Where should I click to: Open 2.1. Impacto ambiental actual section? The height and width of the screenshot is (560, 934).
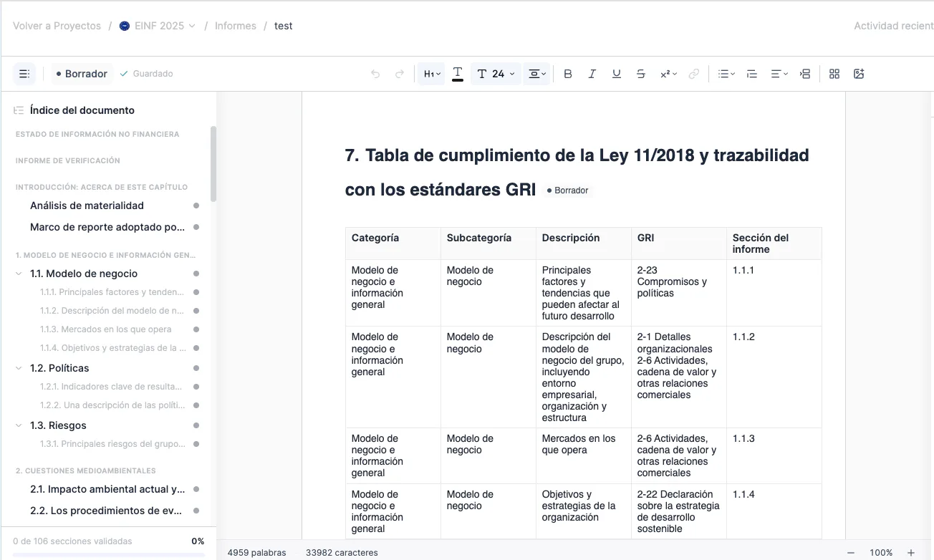pos(107,489)
